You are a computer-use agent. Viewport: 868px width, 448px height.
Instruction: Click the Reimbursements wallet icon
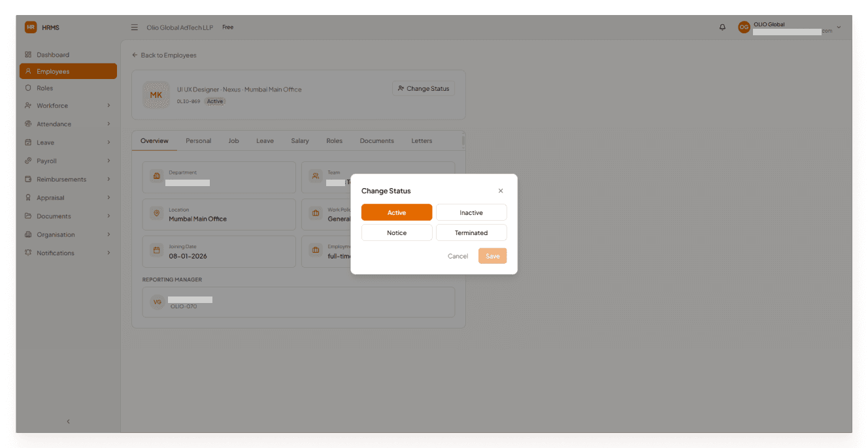click(28, 180)
